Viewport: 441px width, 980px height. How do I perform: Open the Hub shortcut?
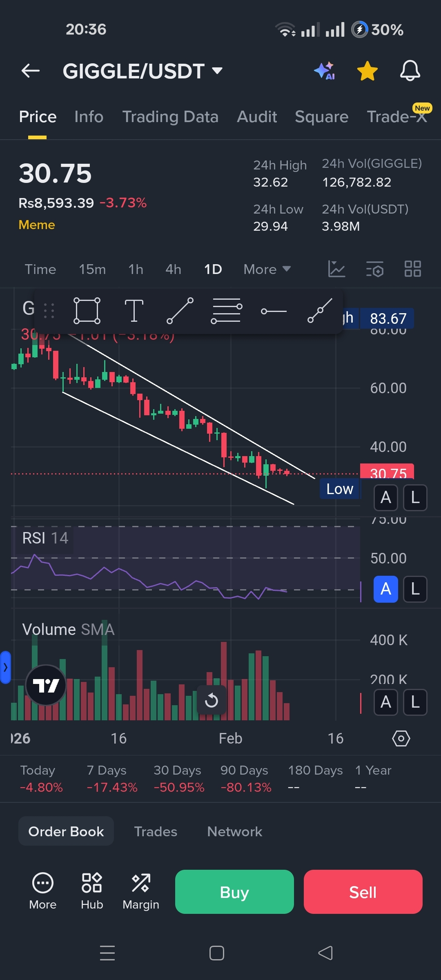[92, 892]
